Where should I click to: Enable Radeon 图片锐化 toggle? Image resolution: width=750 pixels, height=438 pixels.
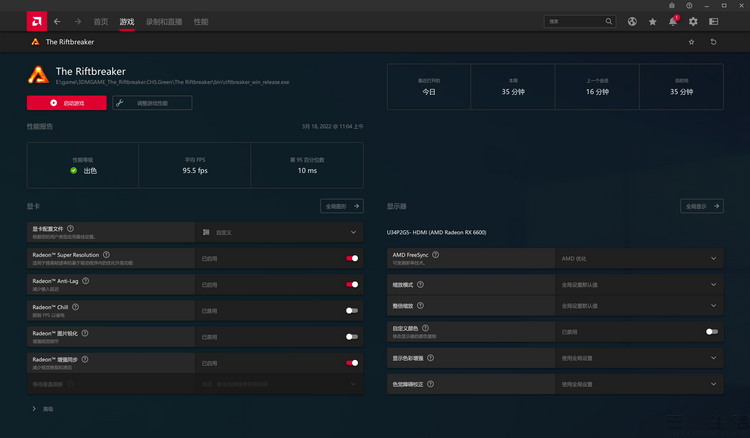point(352,337)
